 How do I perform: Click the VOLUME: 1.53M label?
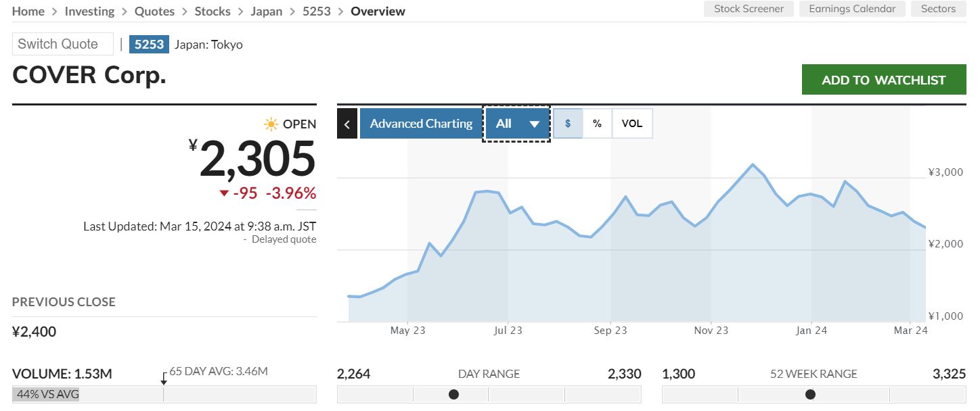click(62, 374)
